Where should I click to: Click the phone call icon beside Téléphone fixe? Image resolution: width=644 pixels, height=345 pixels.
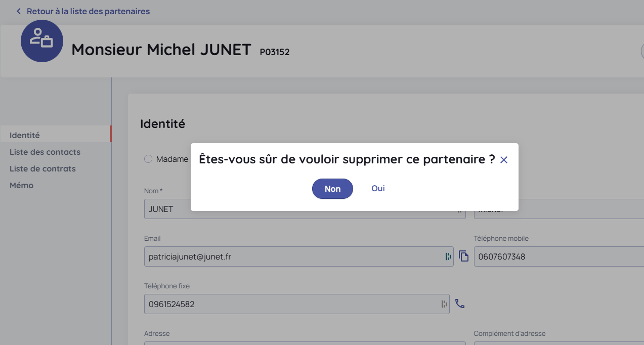point(459,304)
